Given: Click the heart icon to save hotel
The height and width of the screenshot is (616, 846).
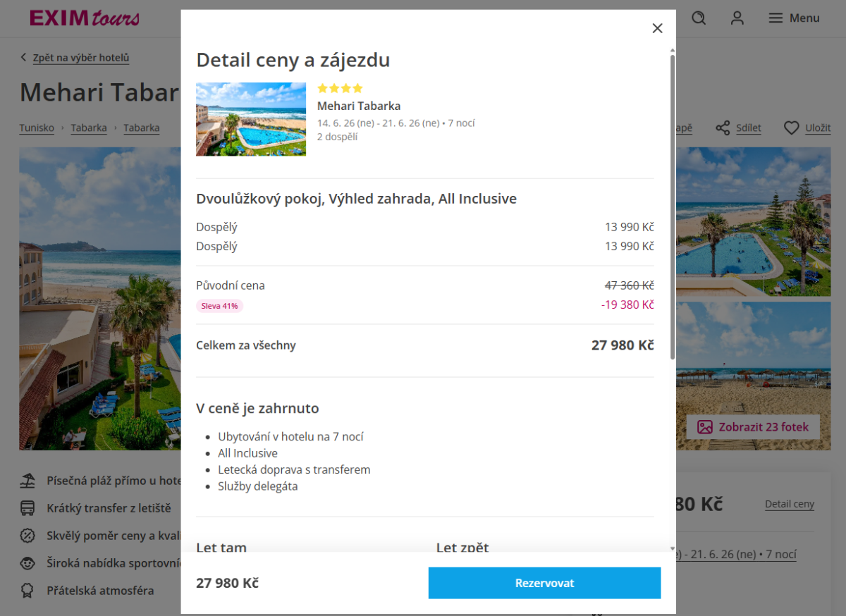Looking at the screenshot, I should click(x=792, y=128).
